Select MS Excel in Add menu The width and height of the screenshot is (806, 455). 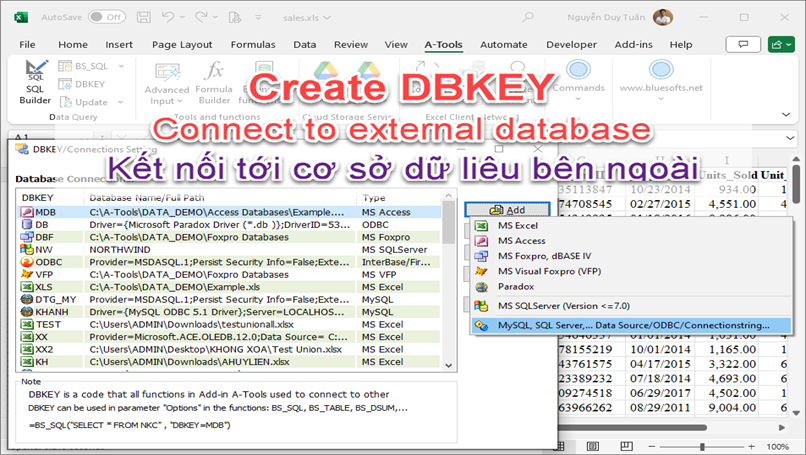pos(630,226)
